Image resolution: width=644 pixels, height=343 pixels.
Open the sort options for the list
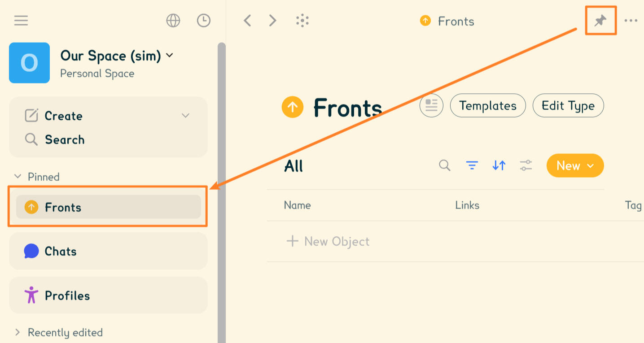coord(499,165)
